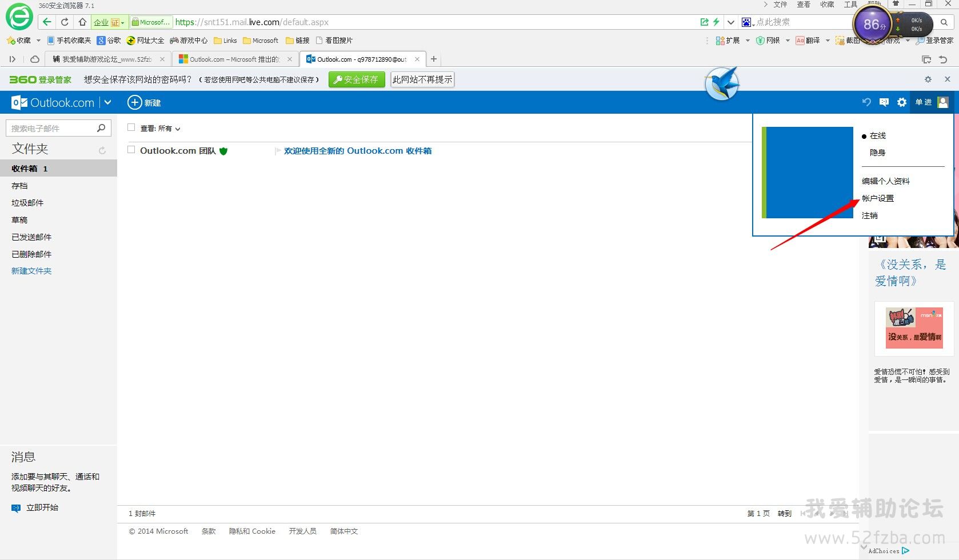Viewport: 959px width, 560px height.
Task: Close the 360 password prompt bar
Action: pos(947,79)
